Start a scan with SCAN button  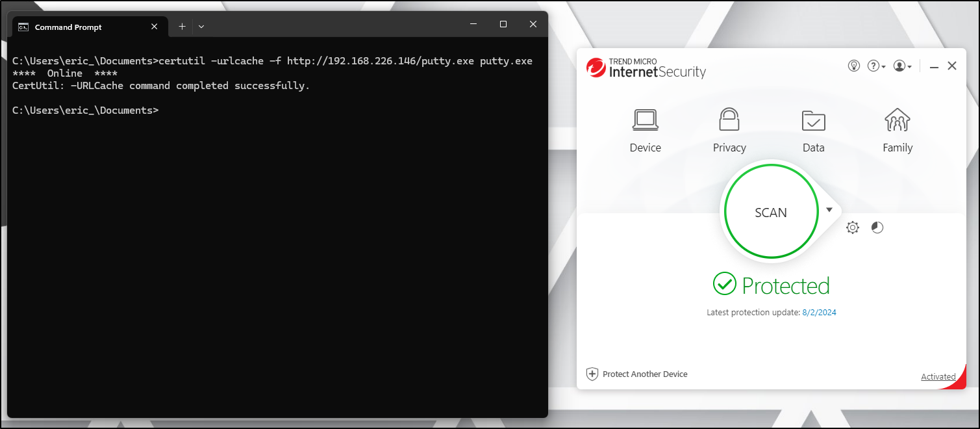click(x=771, y=213)
